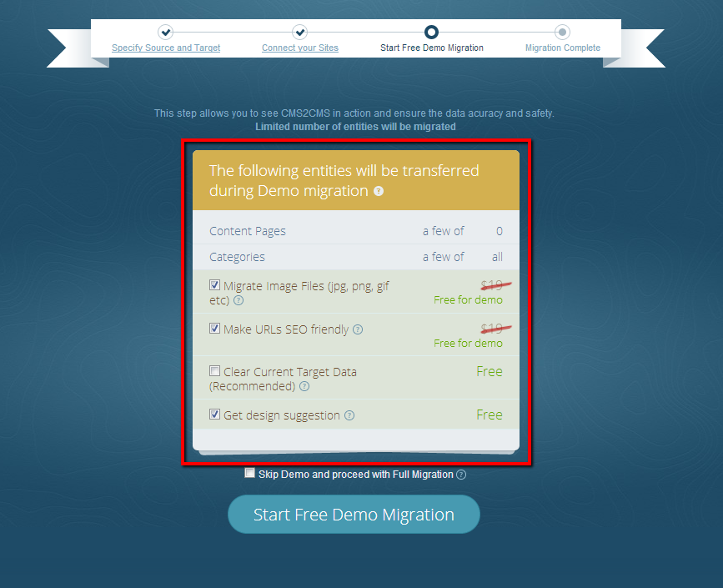Click the current step circle for Demo Migration
Screen dimensions: 723x588
point(432,33)
